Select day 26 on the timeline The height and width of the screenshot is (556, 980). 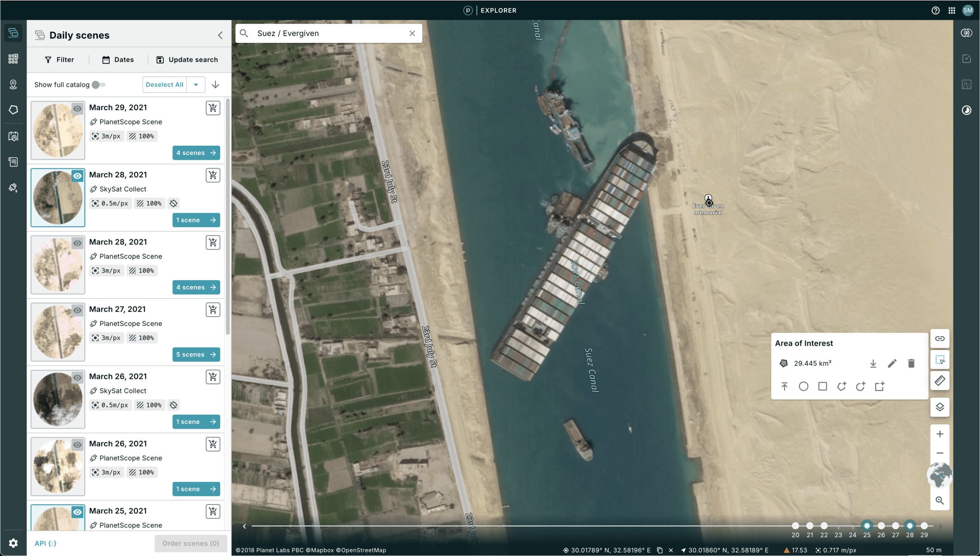tap(881, 526)
